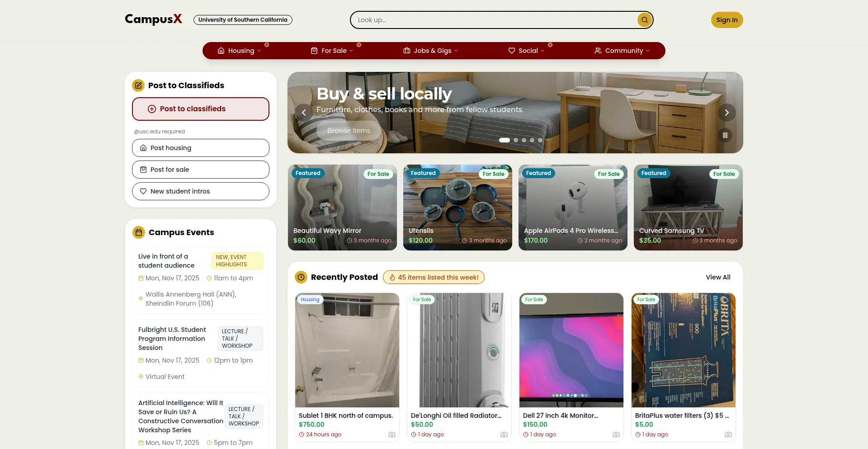Open View All recently posted link
This screenshot has height=449, width=868.
point(718,277)
